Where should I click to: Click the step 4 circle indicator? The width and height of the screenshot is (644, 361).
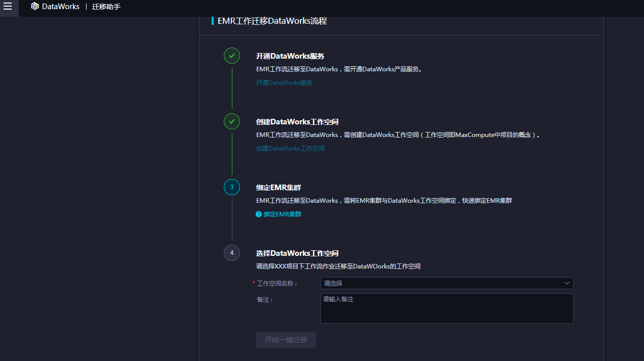pyautogui.click(x=232, y=253)
